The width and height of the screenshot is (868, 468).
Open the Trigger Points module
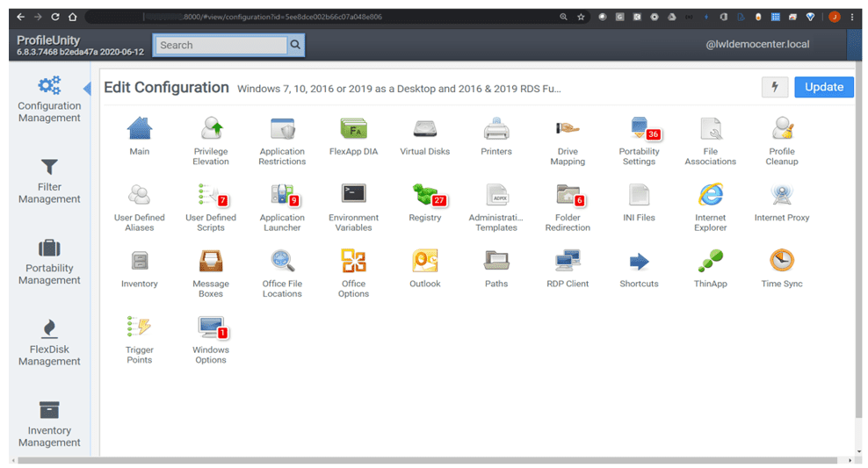pos(139,328)
